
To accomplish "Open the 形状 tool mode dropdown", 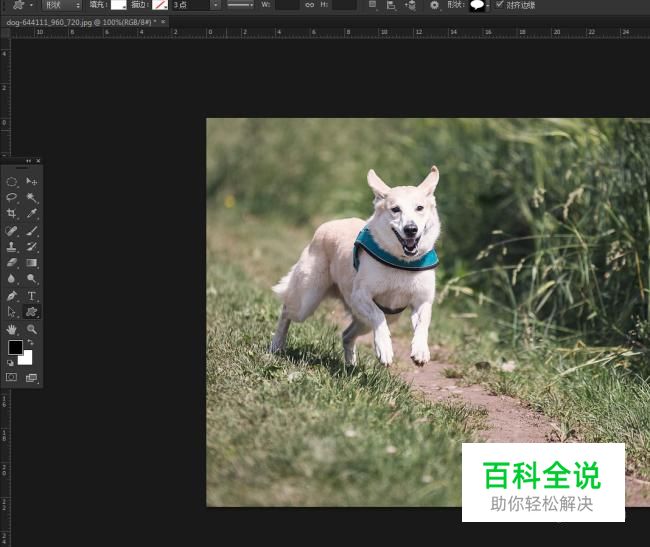I will [x=61, y=5].
